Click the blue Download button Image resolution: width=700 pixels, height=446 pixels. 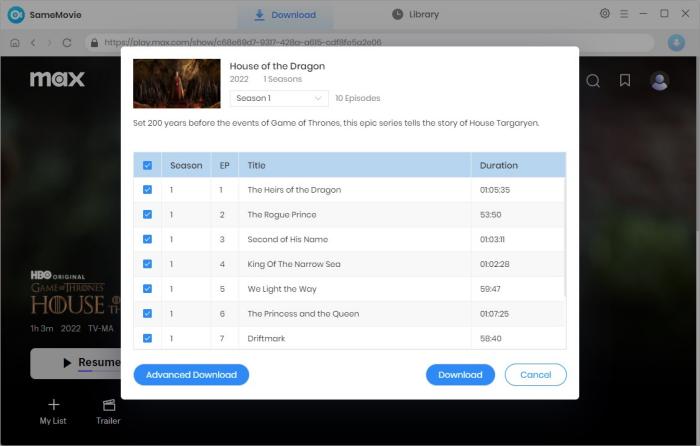pos(460,375)
